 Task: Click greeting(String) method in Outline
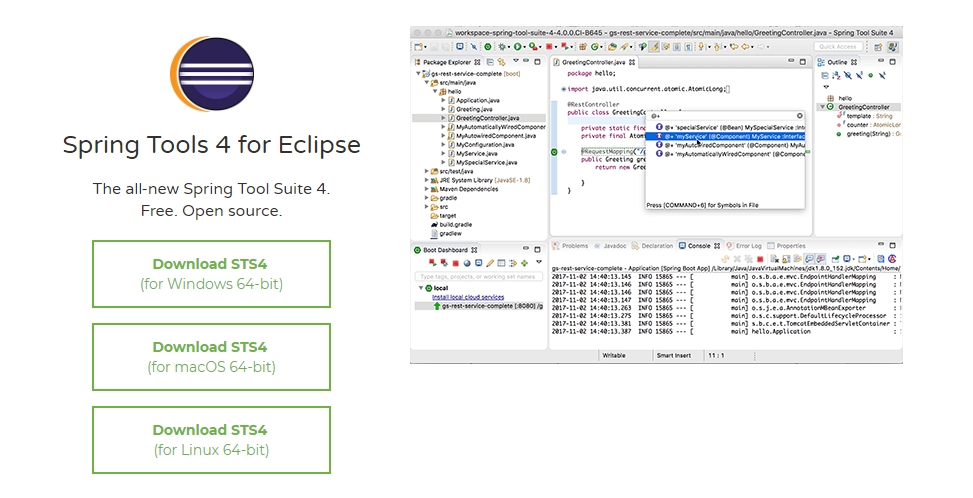click(869, 133)
